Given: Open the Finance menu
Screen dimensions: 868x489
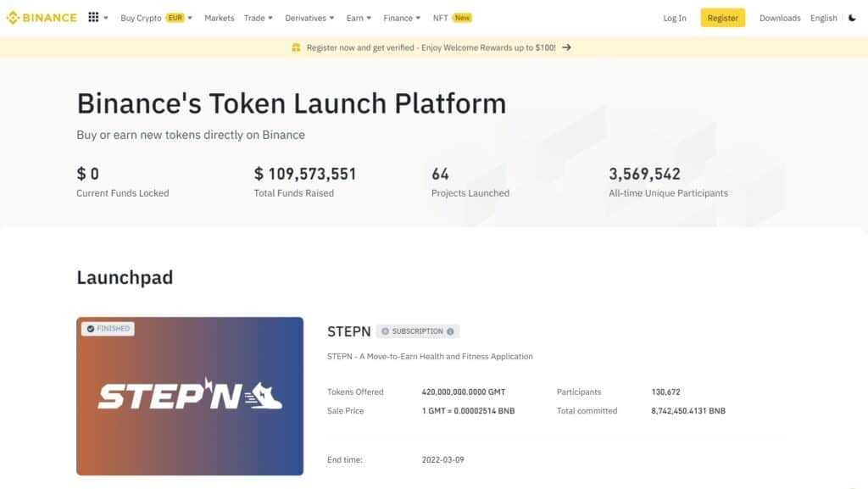Looking at the screenshot, I should 398,17.
